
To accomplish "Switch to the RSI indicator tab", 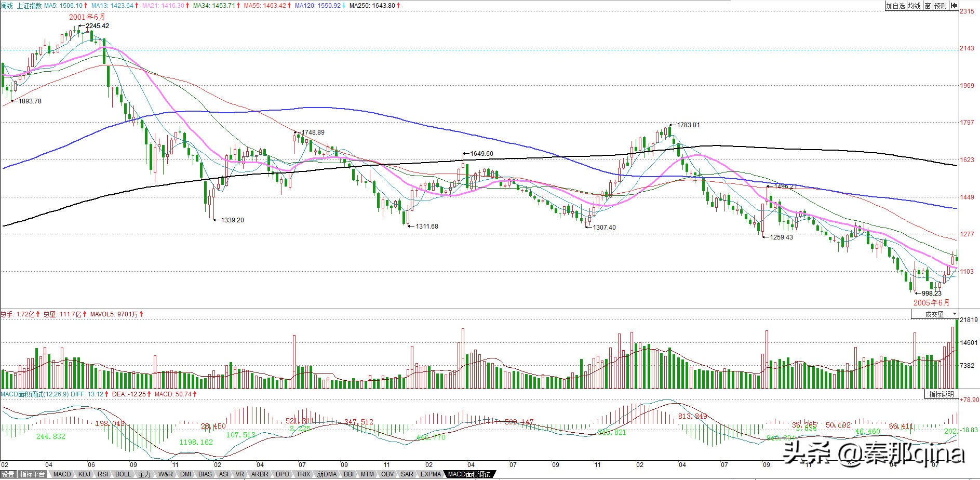I will pos(103,474).
